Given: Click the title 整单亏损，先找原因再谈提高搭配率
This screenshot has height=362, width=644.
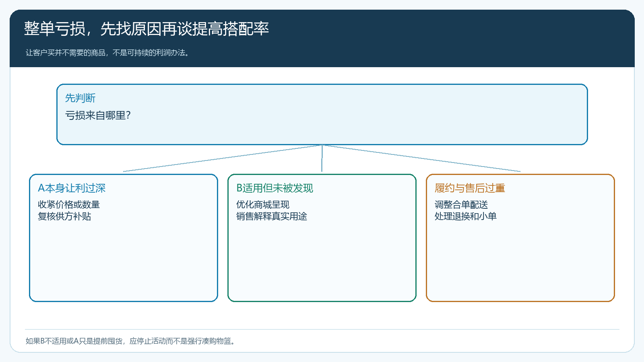Looking at the screenshot, I should click(x=147, y=29).
